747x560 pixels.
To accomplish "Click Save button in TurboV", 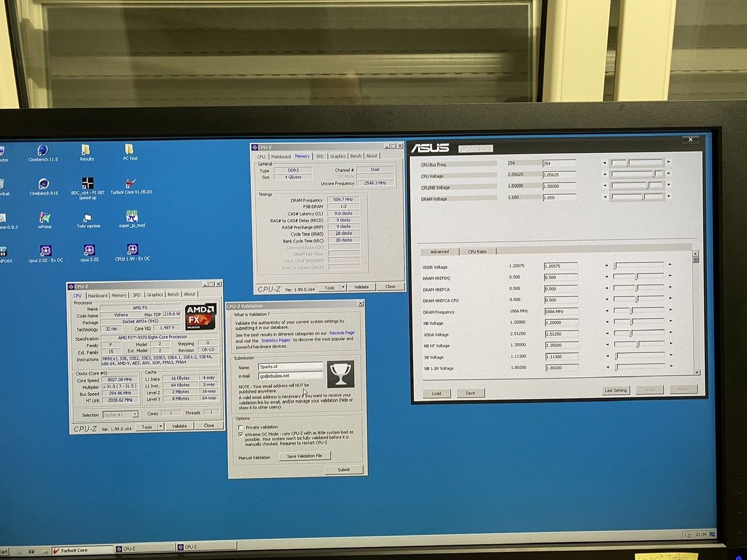I will point(470,393).
